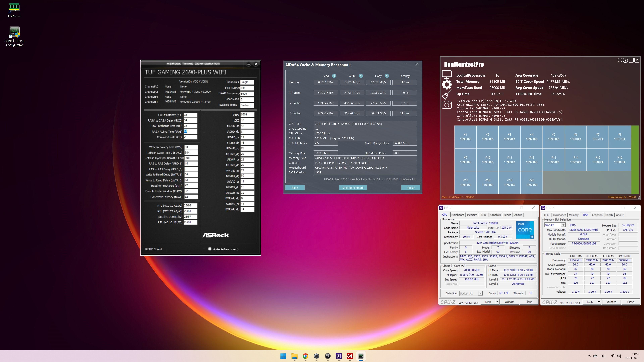Click the info icon beside Copy column
The height and width of the screenshot is (362, 644).
pos(387,76)
